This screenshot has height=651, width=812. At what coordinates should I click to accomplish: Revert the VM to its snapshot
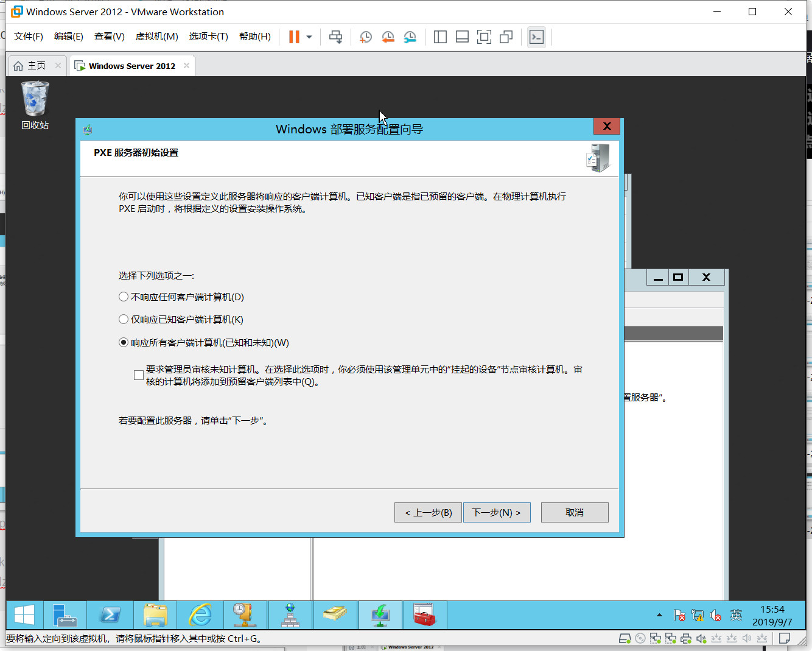[388, 37]
